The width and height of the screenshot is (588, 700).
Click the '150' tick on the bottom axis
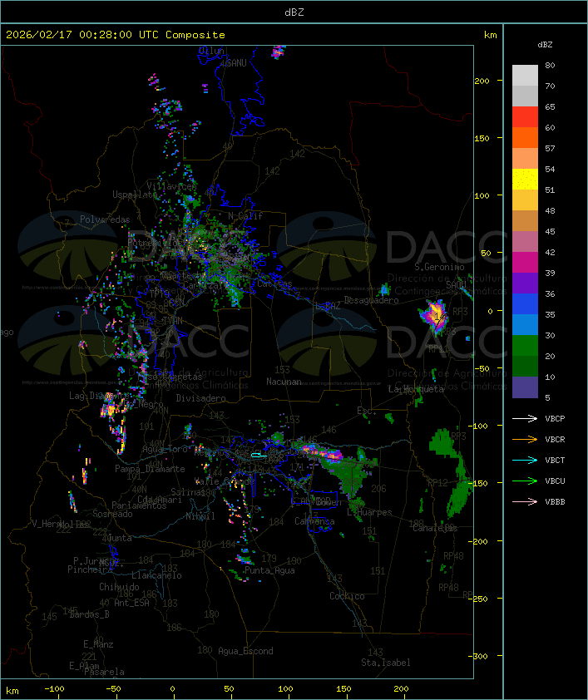coord(343,689)
